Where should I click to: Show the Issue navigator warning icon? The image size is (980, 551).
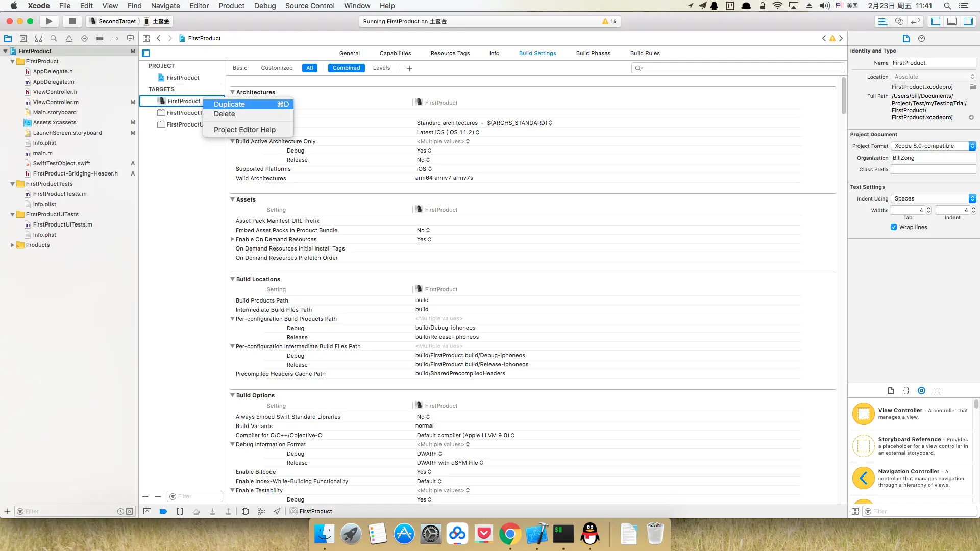pyautogui.click(x=69, y=38)
